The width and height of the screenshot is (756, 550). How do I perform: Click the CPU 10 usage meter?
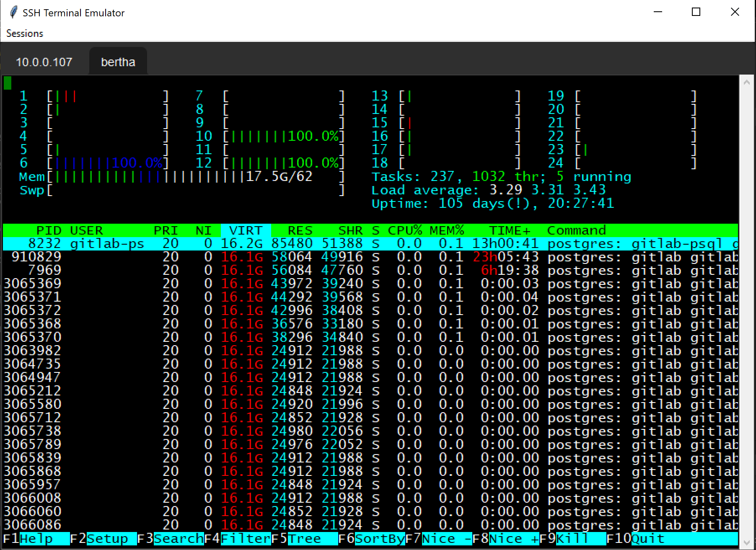click(x=270, y=137)
